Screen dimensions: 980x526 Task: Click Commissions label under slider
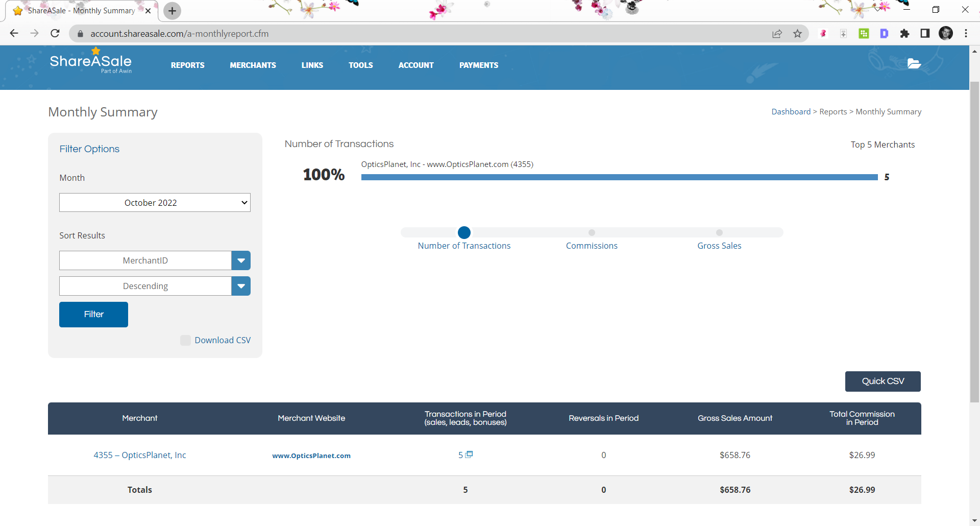click(x=592, y=246)
